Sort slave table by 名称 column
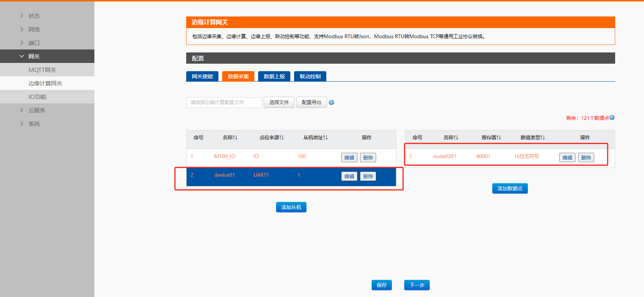The height and width of the screenshot is (297, 644). [x=230, y=138]
